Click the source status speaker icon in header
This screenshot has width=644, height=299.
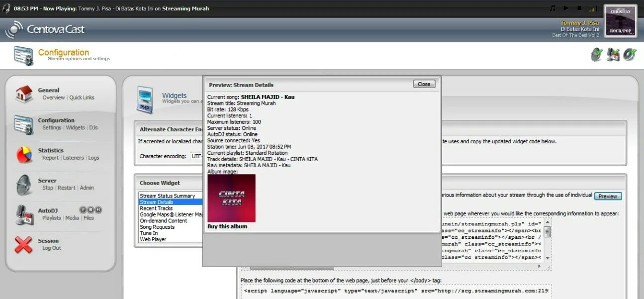pos(630,55)
